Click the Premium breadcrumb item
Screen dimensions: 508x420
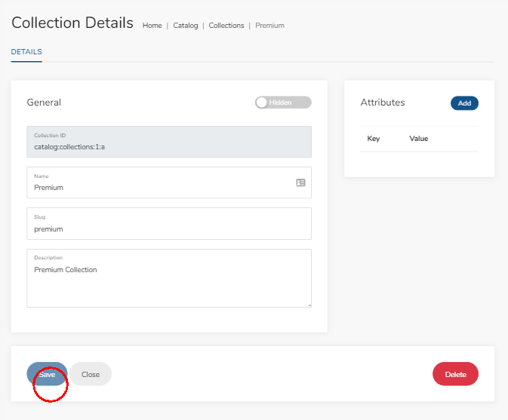270,26
